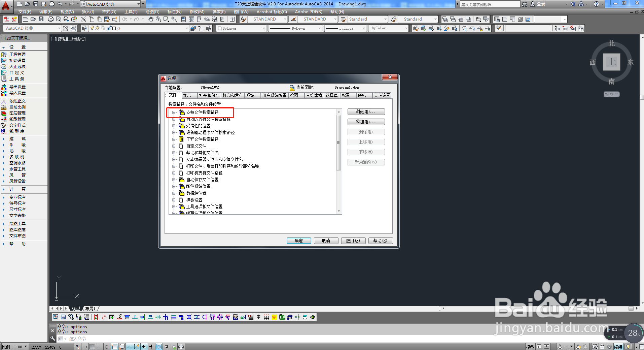This screenshot has width=644, height=350.
Task: Click the Make Object's Layer Current icon
Action: 193,28
